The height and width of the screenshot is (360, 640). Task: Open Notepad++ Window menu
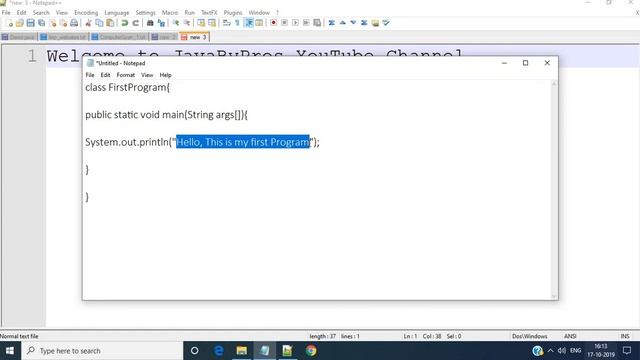[259, 13]
